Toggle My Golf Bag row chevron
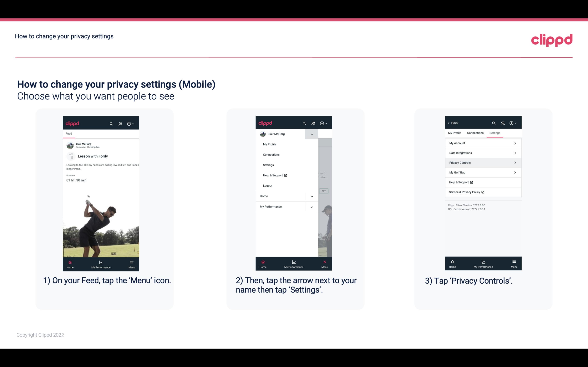Screen dimensions: 588x367 [x=516, y=172]
